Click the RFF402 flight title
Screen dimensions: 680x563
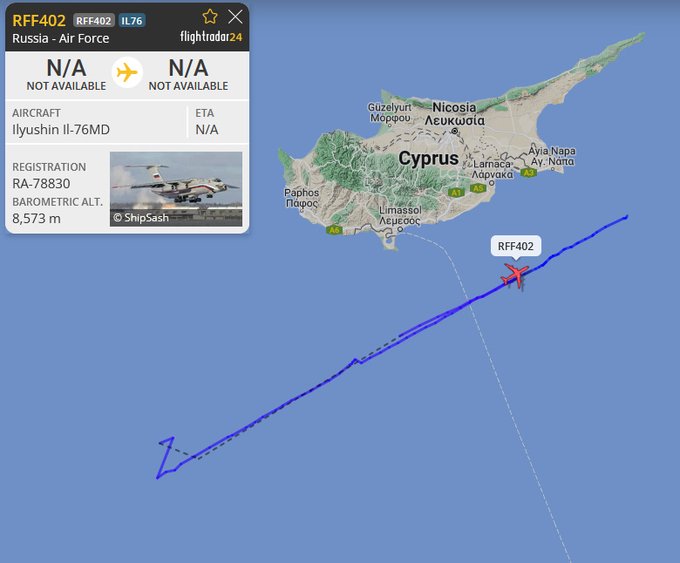pos(39,20)
